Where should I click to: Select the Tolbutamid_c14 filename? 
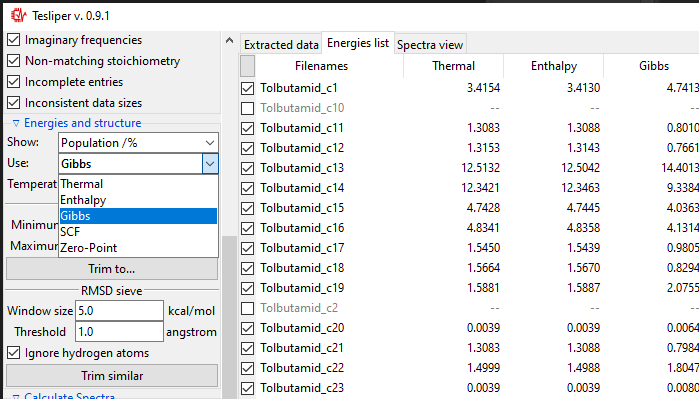302,188
